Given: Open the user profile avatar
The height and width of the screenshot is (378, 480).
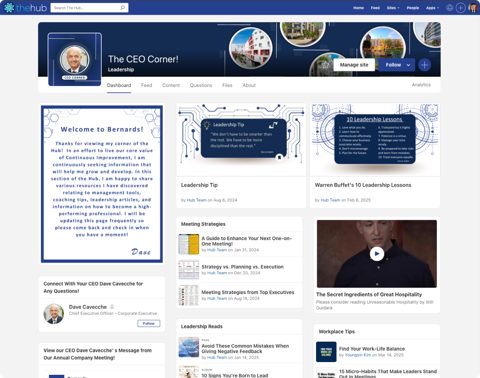Looking at the screenshot, I should pyautogui.click(x=473, y=7).
